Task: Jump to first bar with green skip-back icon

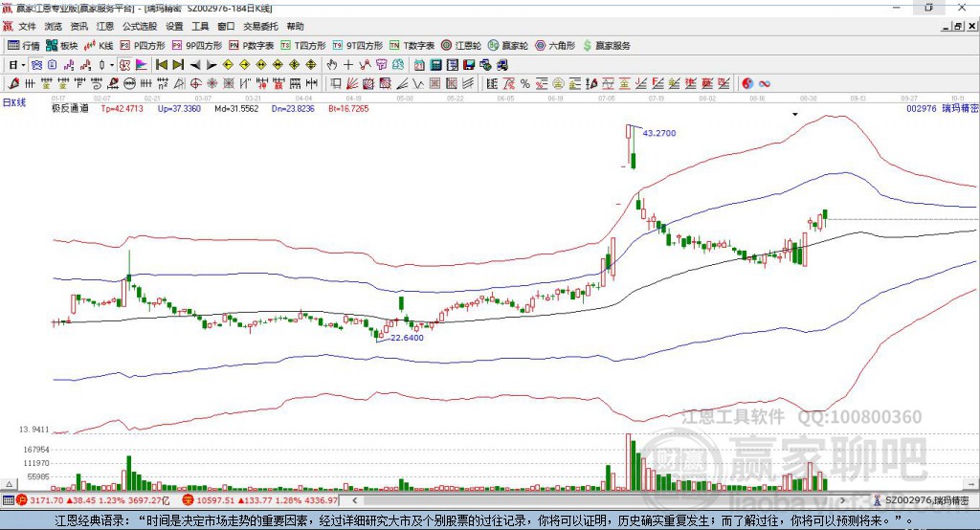Action: pos(161,65)
